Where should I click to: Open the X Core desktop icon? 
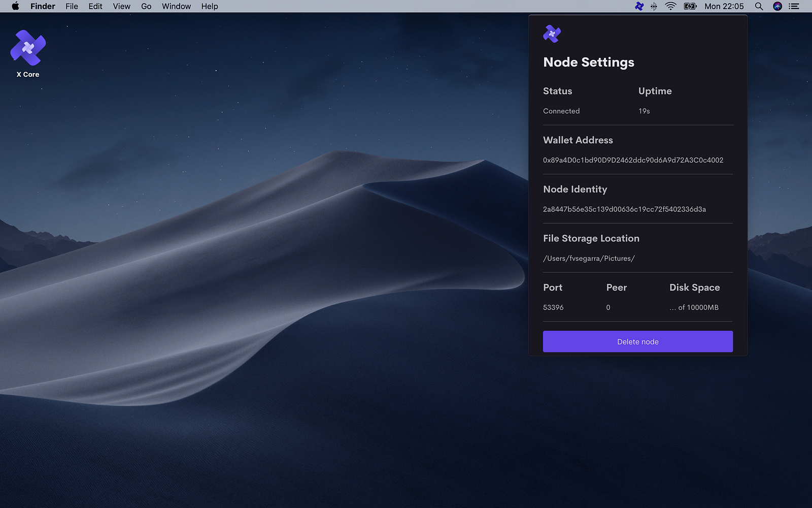coord(28,48)
